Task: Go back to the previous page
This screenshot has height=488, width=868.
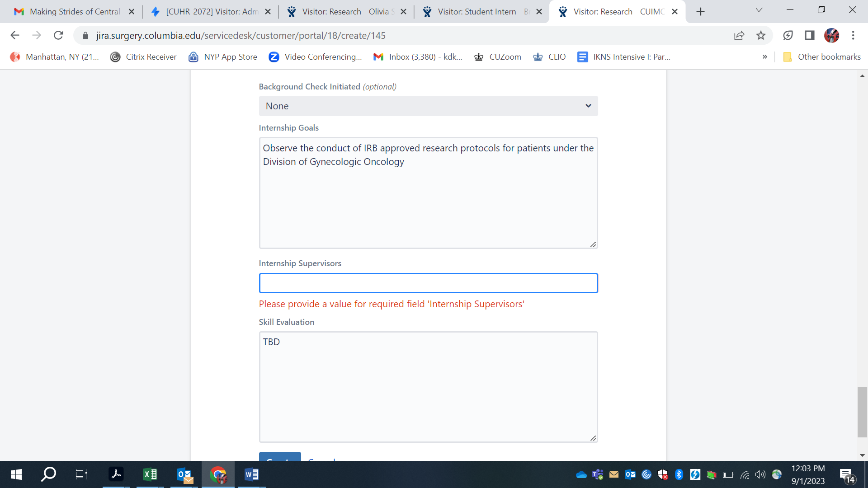Action: 15,35
